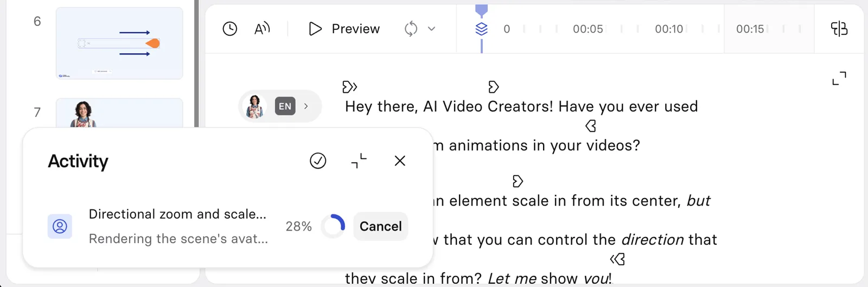Click the Activity panel heading

click(78, 161)
